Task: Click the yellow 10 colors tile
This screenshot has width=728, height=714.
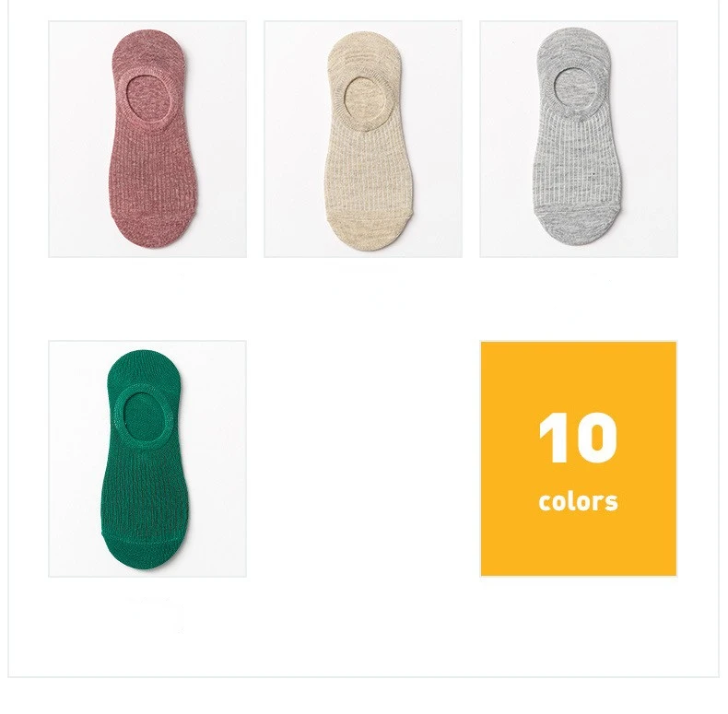Action: 579,459
